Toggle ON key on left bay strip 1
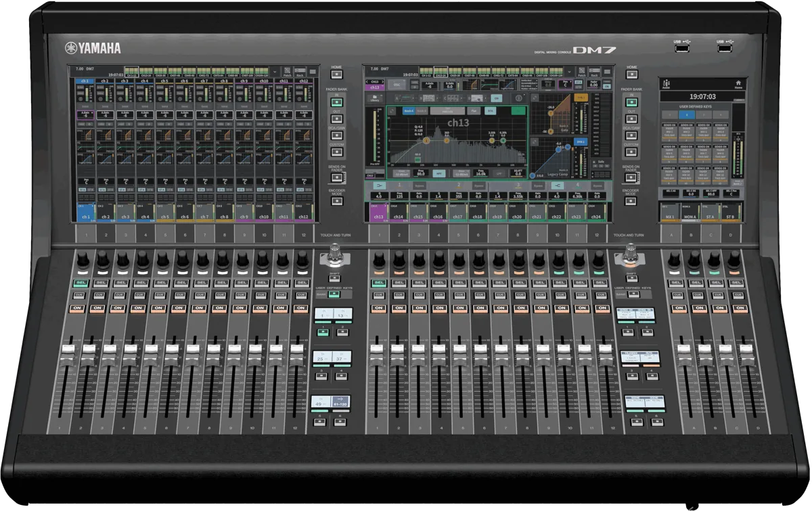 click(76, 308)
